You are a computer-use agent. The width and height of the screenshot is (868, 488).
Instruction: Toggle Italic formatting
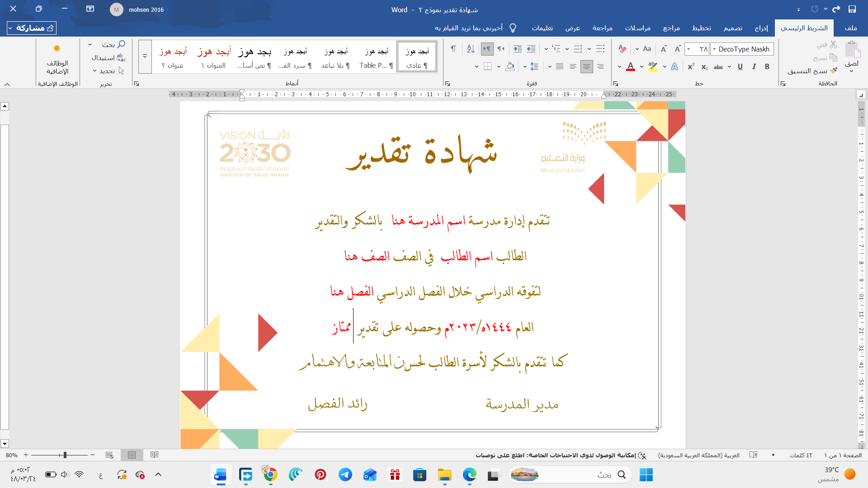pos(754,66)
